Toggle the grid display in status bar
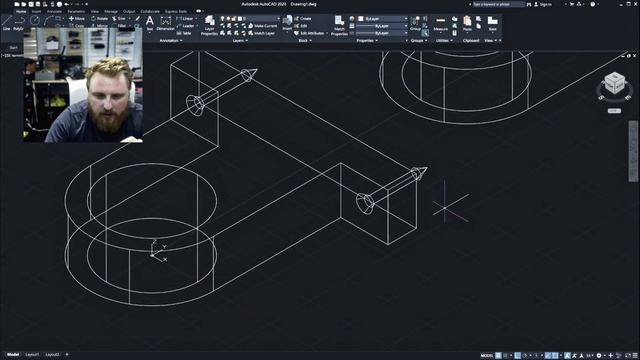640x360 pixels. [498, 356]
